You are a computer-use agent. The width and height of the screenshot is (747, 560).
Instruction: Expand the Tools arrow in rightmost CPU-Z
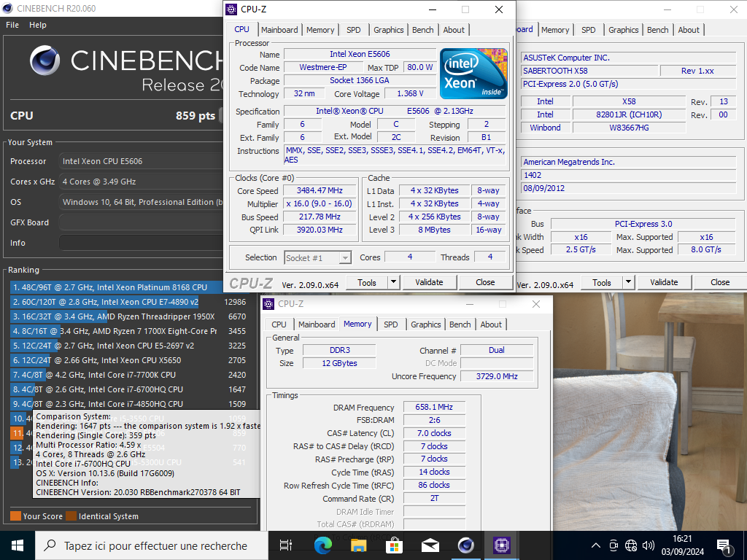click(x=628, y=282)
